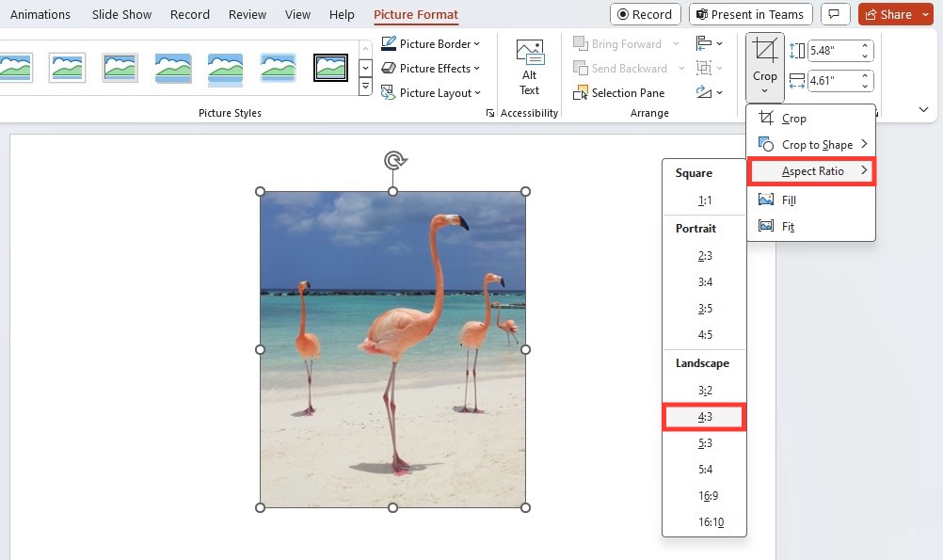Open the Crop to Shape submenu

[x=810, y=145]
